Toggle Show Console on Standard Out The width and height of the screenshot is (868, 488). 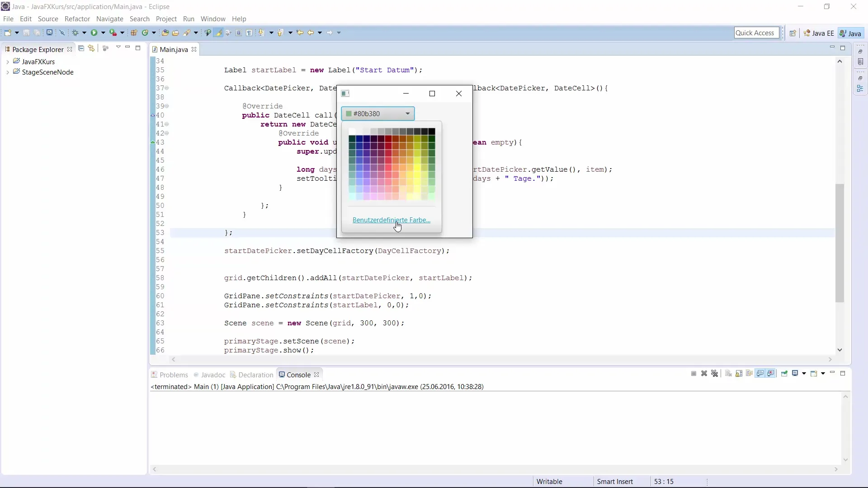760,373
